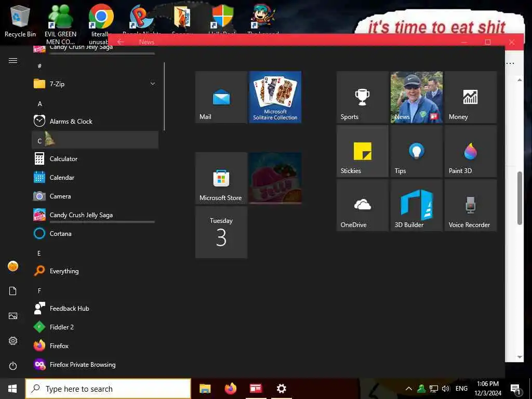
Task: Open Calendar from app list
Action: click(95, 178)
